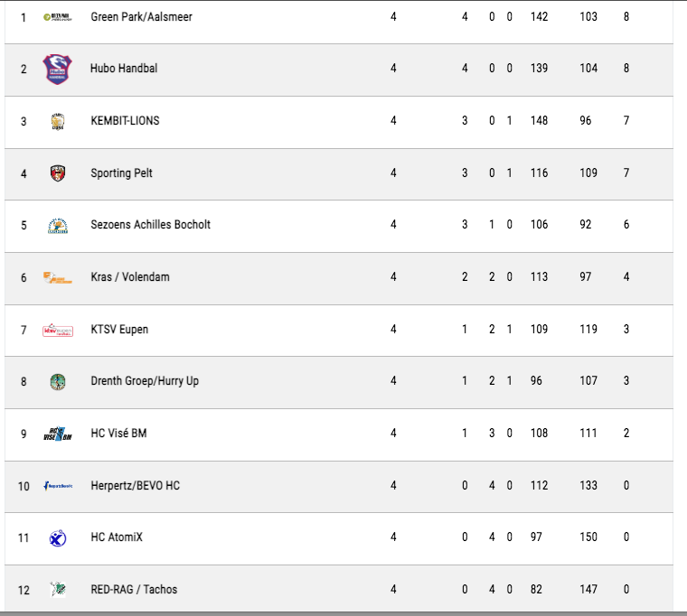The height and width of the screenshot is (616, 687).
Task: Open the Hubo Handbal team name
Action: (x=124, y=69)
